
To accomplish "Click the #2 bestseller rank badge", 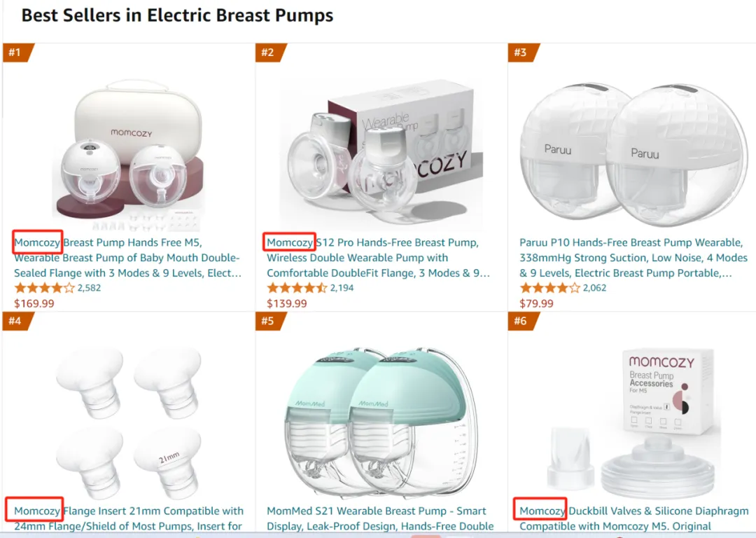I will pos(271,53).
